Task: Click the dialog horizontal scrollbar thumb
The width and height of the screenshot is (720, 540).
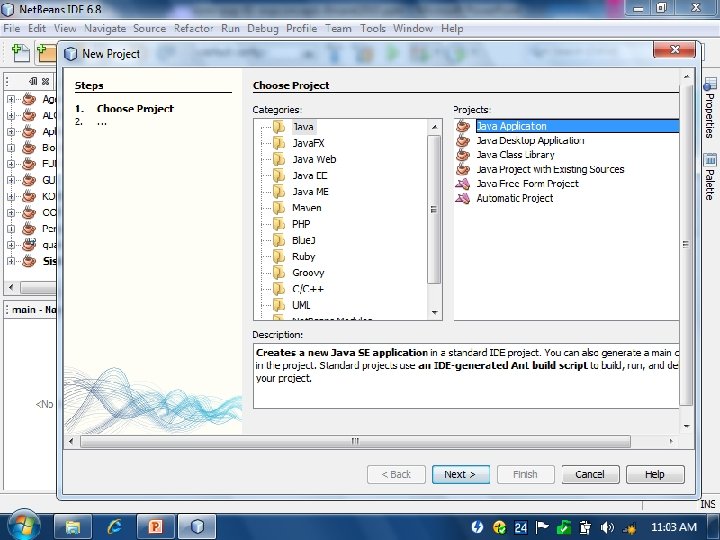Action: pos(355,441)
